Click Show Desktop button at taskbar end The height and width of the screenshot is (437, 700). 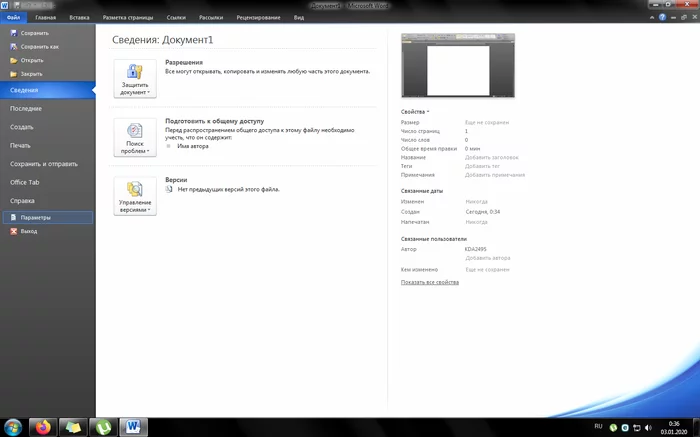tap(696, 428)
